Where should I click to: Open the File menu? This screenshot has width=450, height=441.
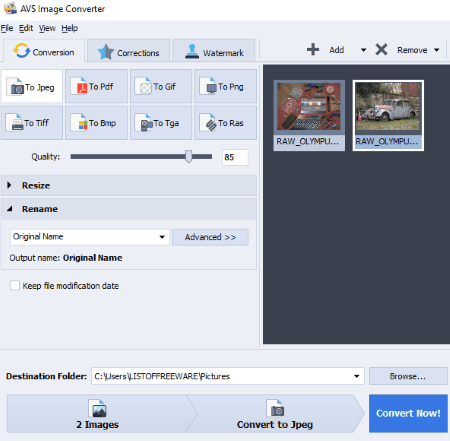7,28
